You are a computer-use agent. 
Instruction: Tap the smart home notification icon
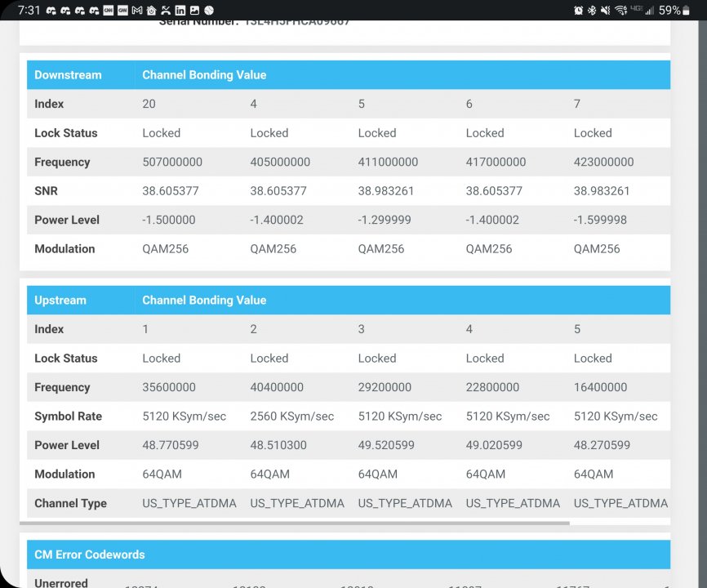(x=151, y=11)
